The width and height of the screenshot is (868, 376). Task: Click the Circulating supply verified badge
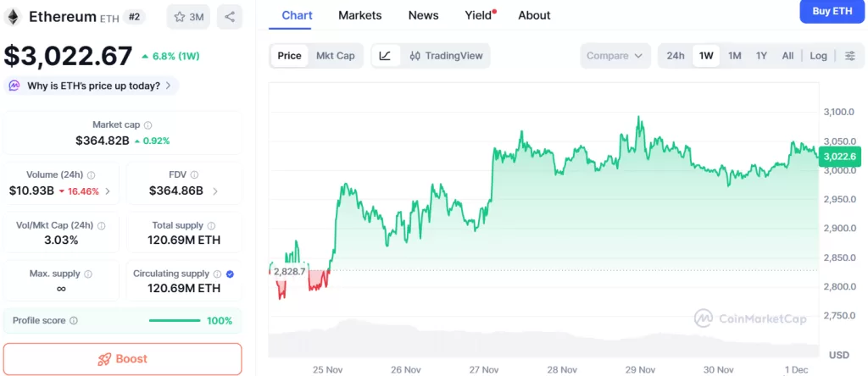(x=231, y=274)
